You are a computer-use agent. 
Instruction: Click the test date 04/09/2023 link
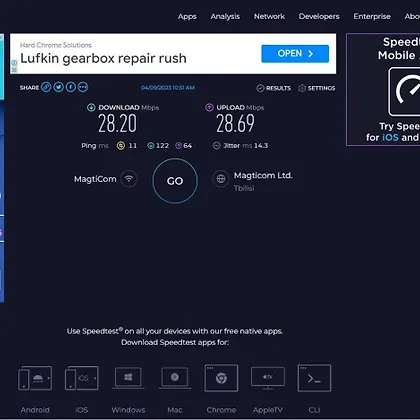tap(168, 88)
